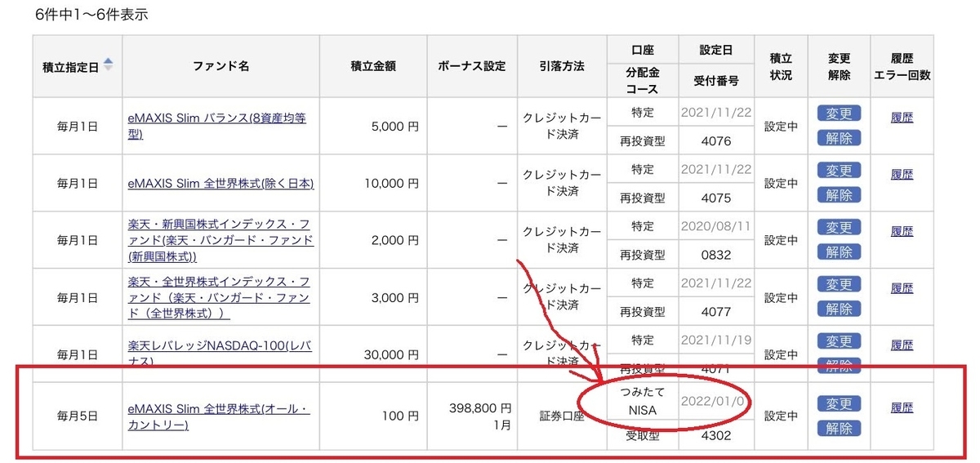The height and width of the screenshot is (463, 980).
Task: Select the 2,000 円 amount cell
Action: 373,240
